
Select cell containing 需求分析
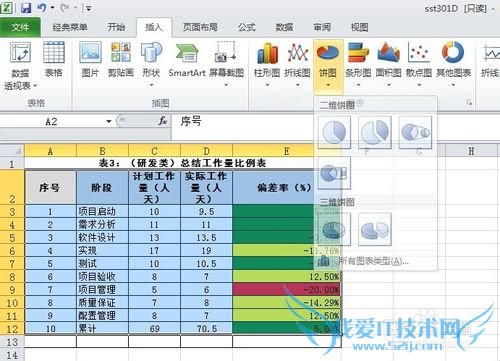102,225
